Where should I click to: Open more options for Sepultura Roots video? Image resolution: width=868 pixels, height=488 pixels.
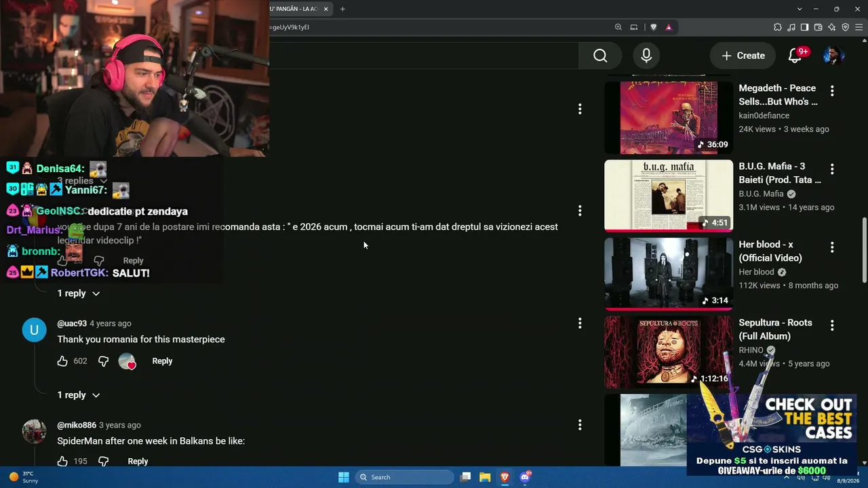point(832,325)
